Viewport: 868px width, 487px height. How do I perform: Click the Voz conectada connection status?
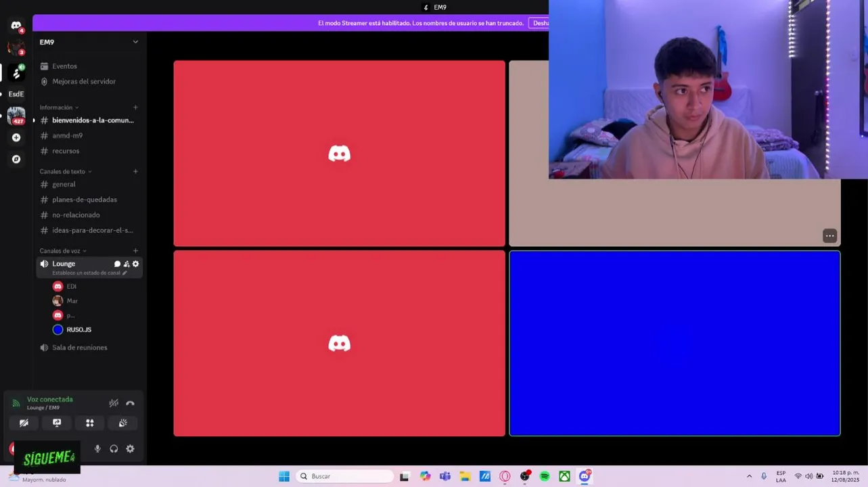point(49,400)
